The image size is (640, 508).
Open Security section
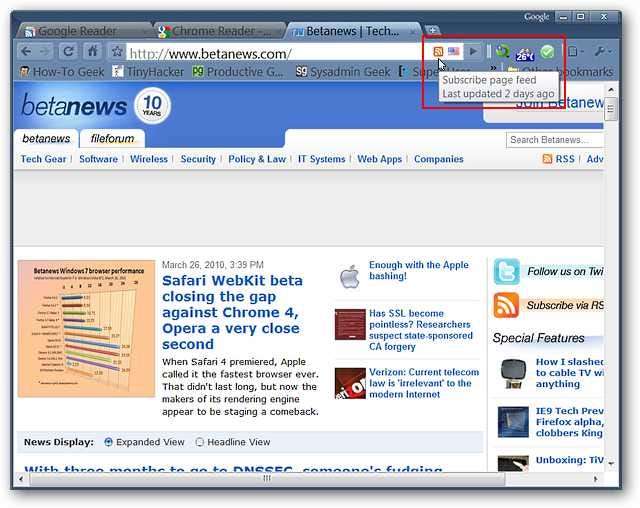tap(198, 159)
